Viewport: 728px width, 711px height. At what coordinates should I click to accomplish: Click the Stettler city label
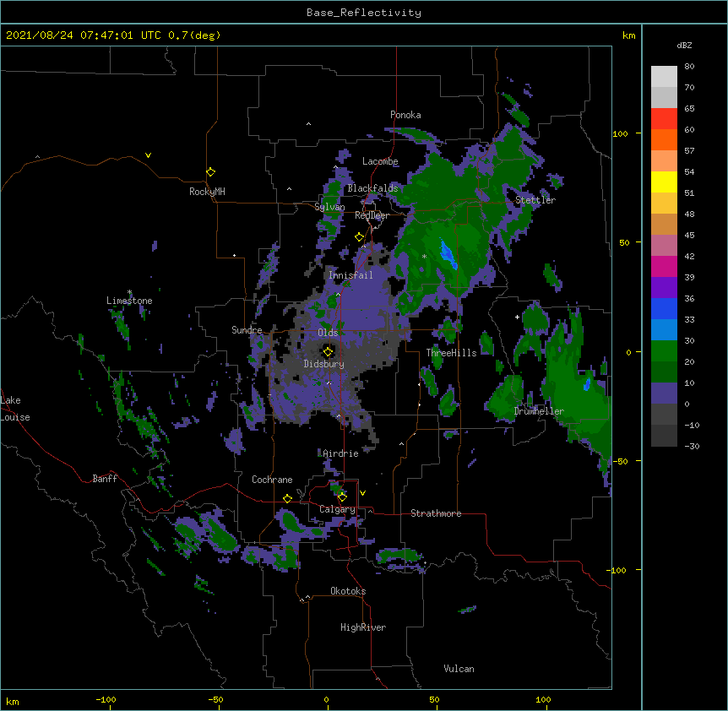[x=535, y=200]
